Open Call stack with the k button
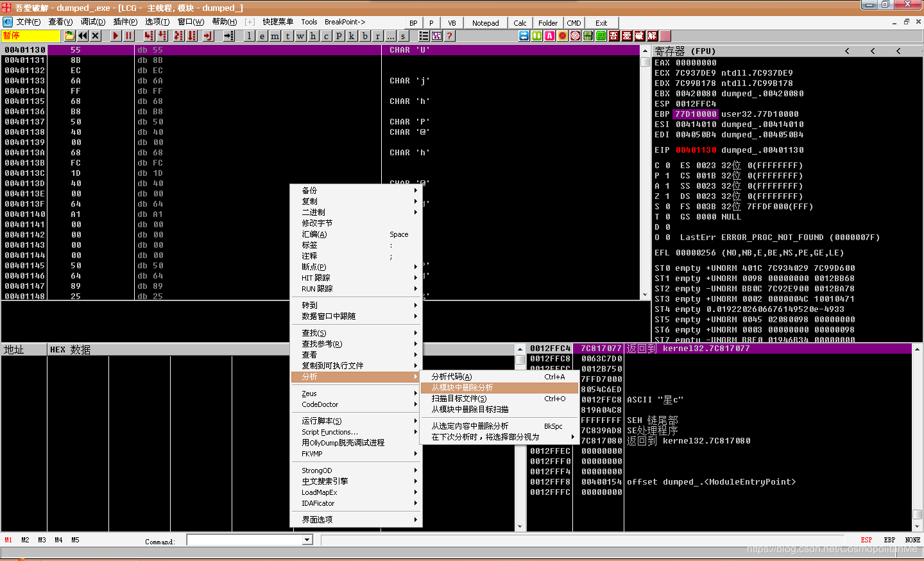 pyautogui.click(x=352, y=36)
